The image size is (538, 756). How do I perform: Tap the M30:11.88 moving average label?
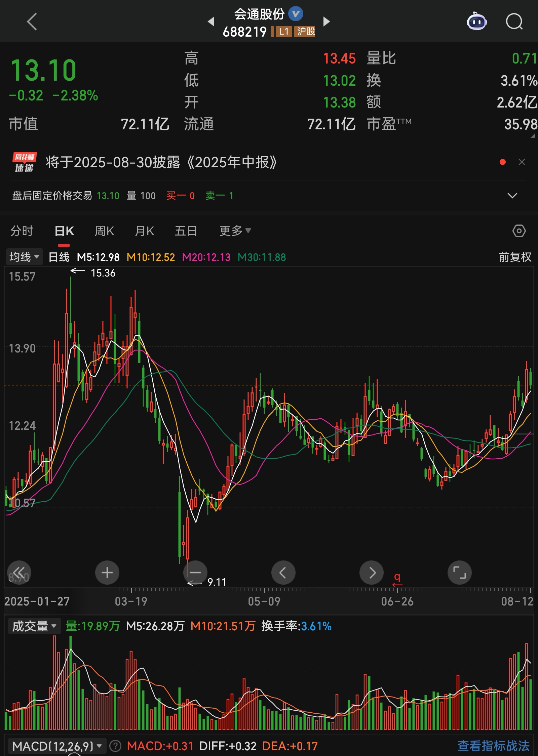pyautogui.click(x=262, y=257)
